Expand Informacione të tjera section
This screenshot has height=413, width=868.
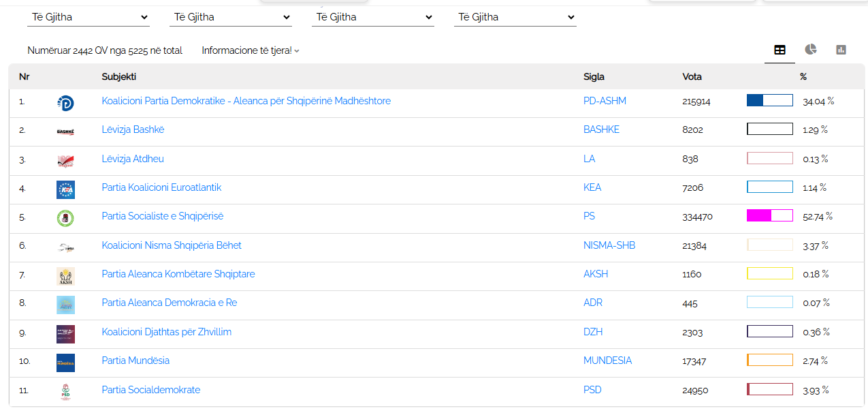[251, 50]
